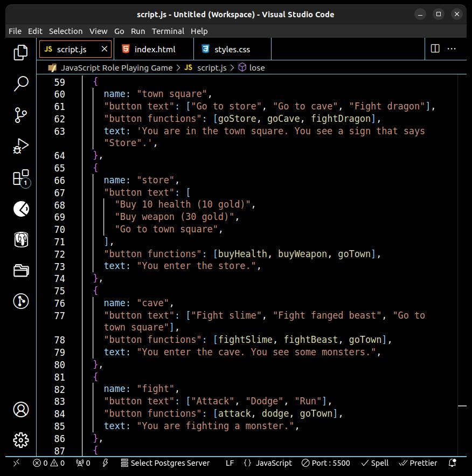Click the errors and warnings count
The height and width of the screenshot is (476, 472).
pos(48,463)
